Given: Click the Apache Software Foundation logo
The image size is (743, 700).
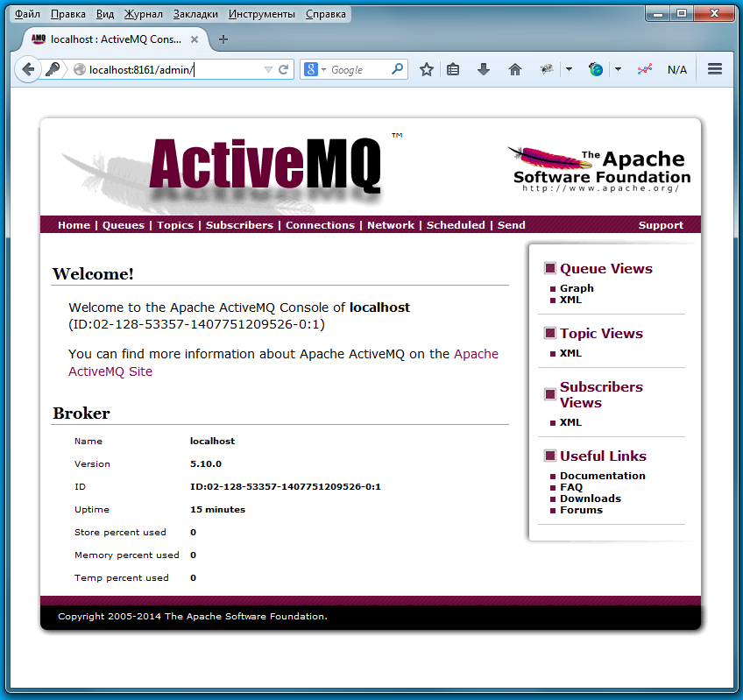Looking at the screenshot, I should (x=601, y=169).
